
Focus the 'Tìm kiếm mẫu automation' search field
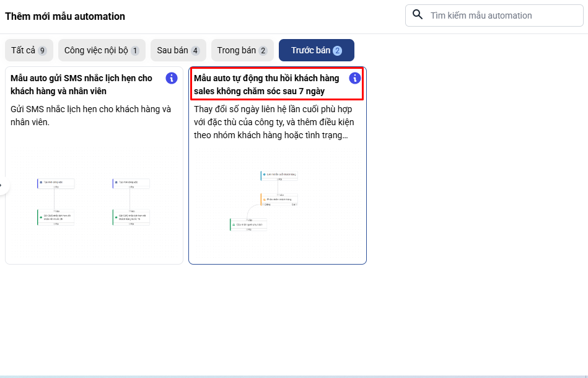point(502,15)
